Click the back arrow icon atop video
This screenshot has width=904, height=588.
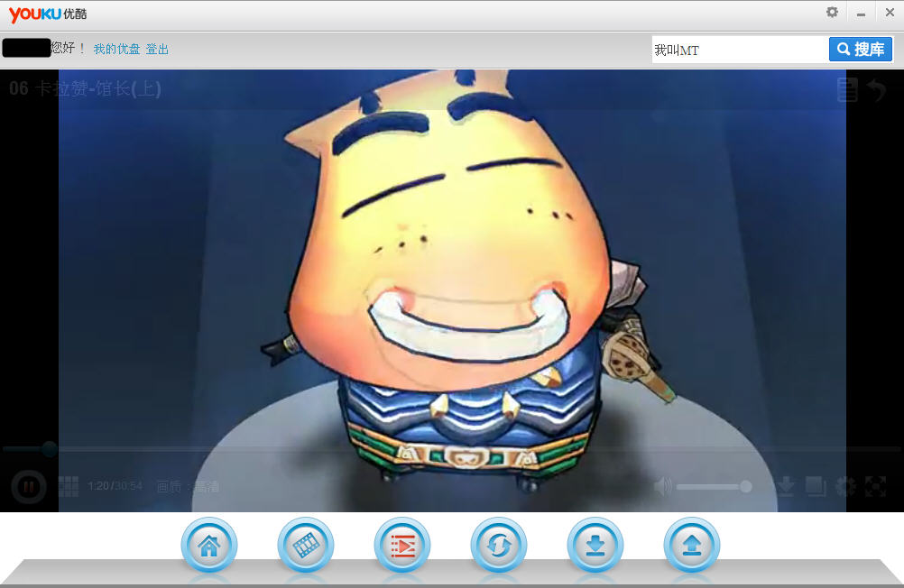click(877, 90)
